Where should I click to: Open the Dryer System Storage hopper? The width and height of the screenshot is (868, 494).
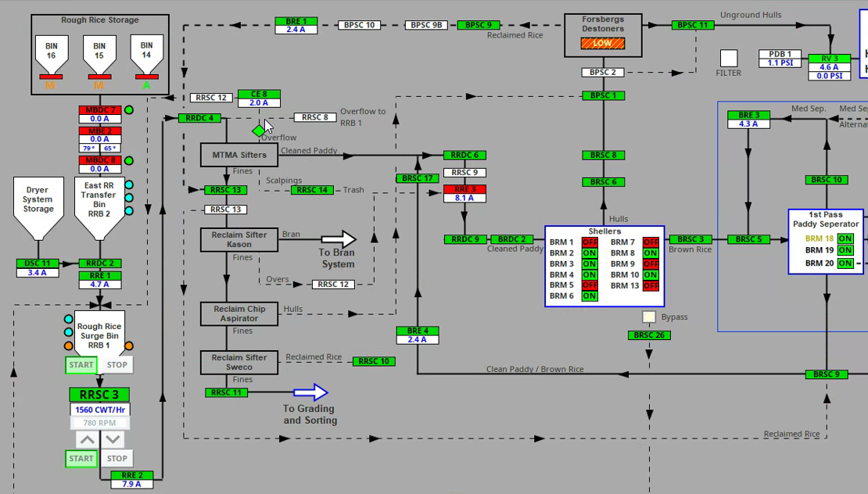click(38, 209)
